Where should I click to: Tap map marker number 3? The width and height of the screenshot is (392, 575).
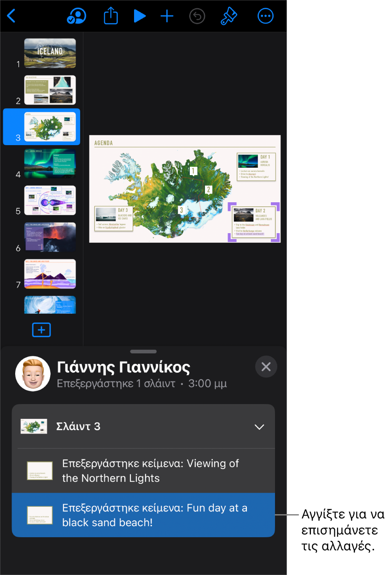(181, 210)
